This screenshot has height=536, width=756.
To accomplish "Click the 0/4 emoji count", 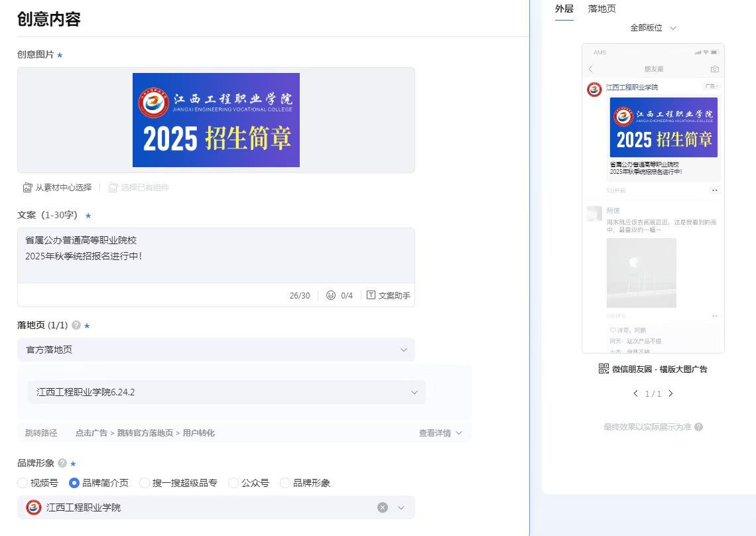I will 347,296.
